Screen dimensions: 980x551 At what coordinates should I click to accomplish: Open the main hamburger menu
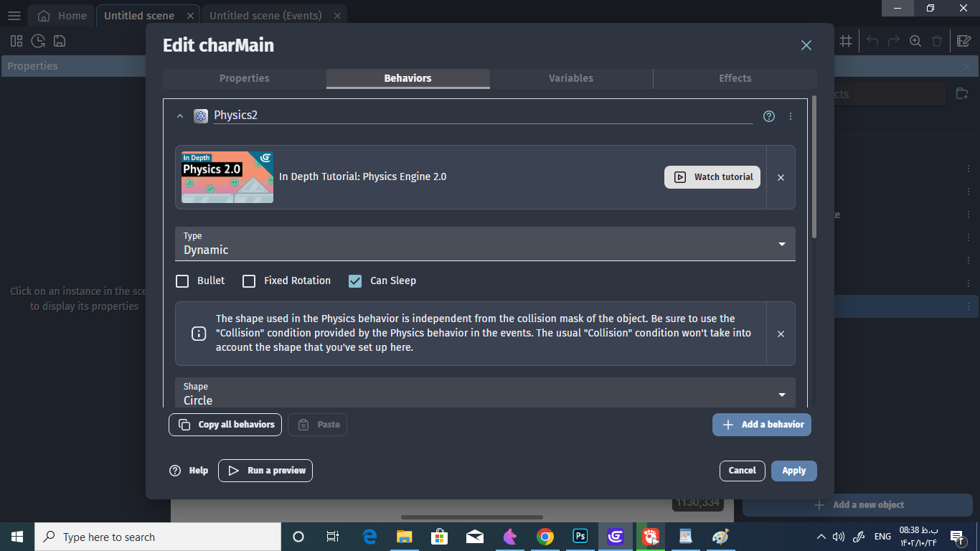[x=14, y=16]
